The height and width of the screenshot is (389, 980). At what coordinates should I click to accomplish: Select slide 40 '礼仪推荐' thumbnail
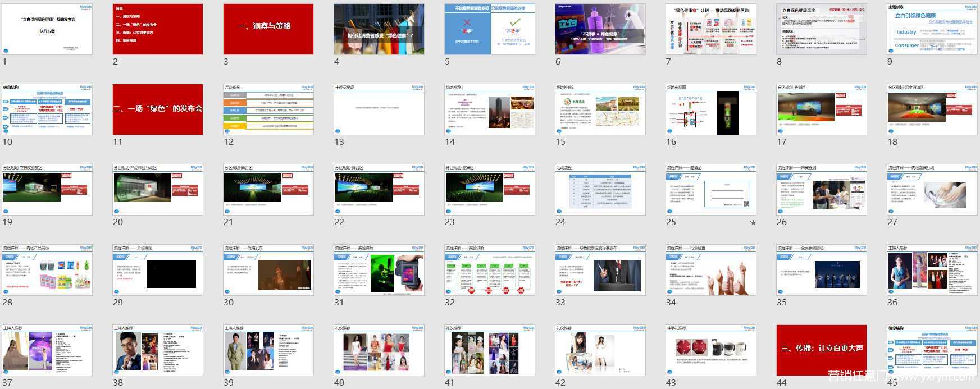coord(379,350)
